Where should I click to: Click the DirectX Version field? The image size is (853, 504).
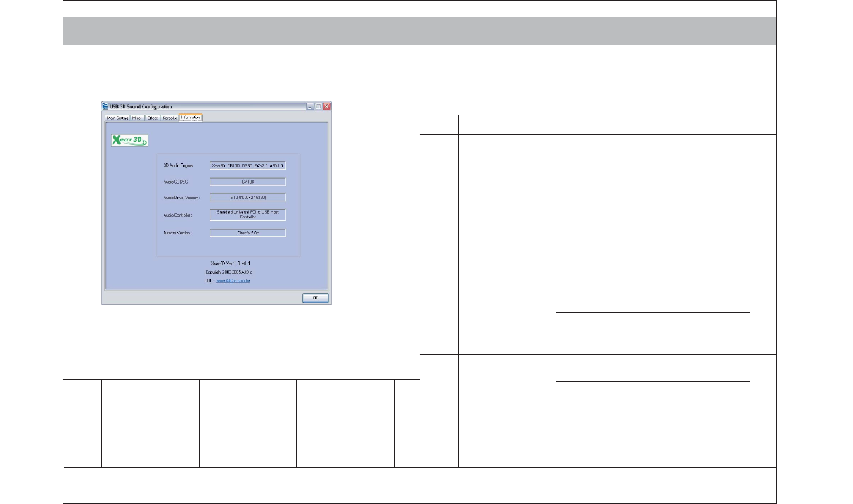248,232
